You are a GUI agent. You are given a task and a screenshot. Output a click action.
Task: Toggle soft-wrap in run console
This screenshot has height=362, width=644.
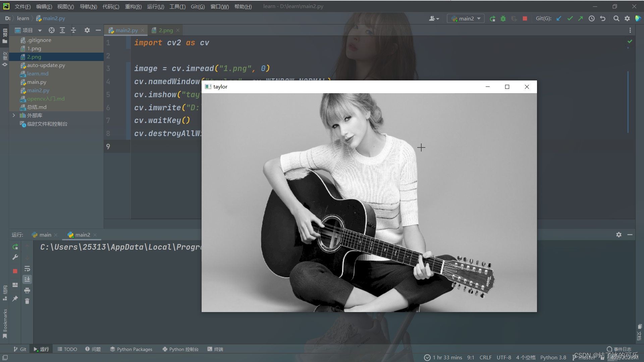[27, 269]
